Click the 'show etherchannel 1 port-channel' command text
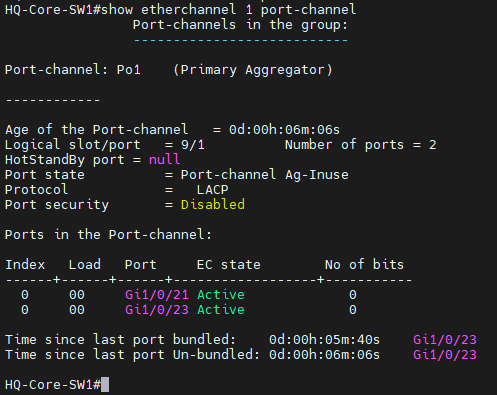497x395 pixels. (x=229, y=10)
